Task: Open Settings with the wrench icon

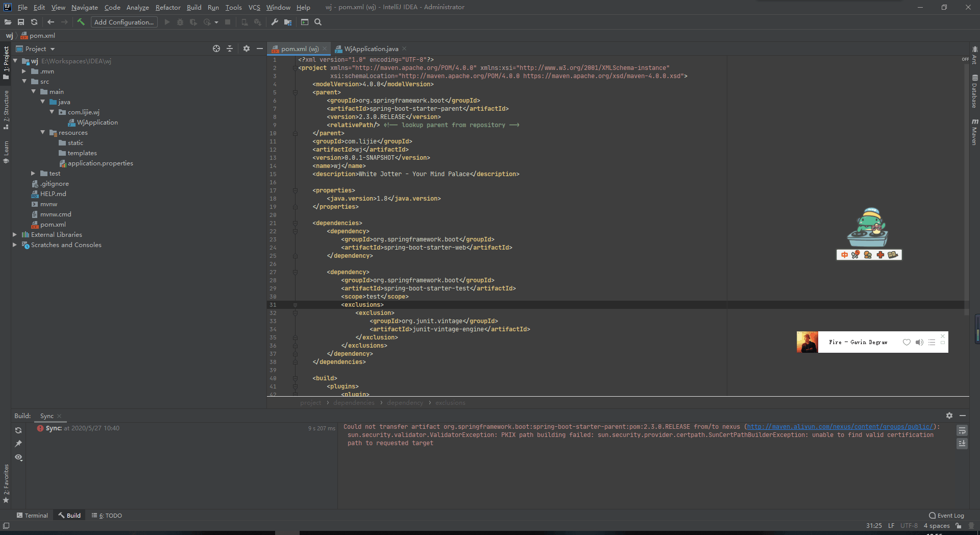Action: point(275,22)
